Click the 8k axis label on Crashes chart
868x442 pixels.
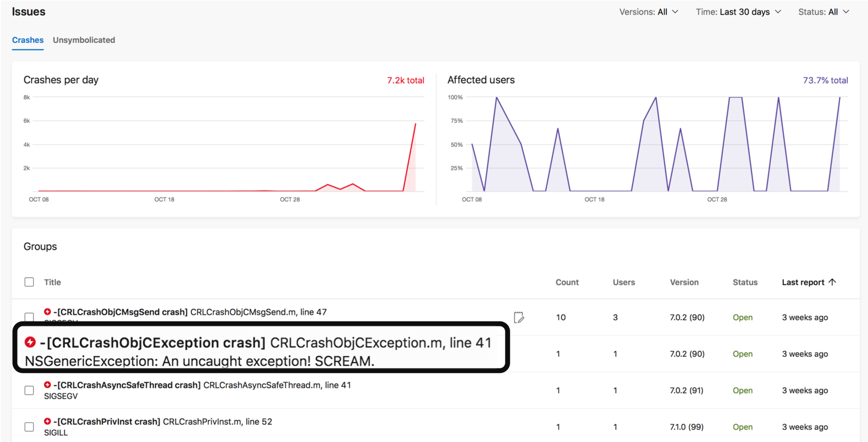pos(27,97)
